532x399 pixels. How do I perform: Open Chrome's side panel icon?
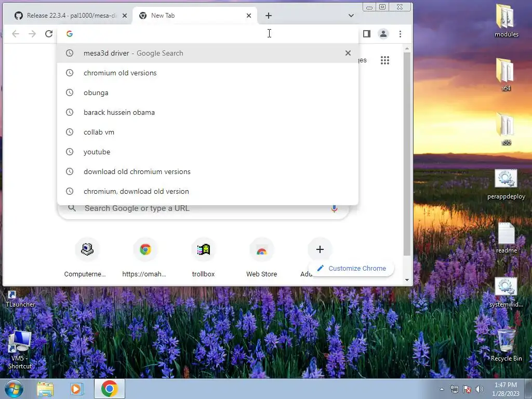(x=367, y=34)
